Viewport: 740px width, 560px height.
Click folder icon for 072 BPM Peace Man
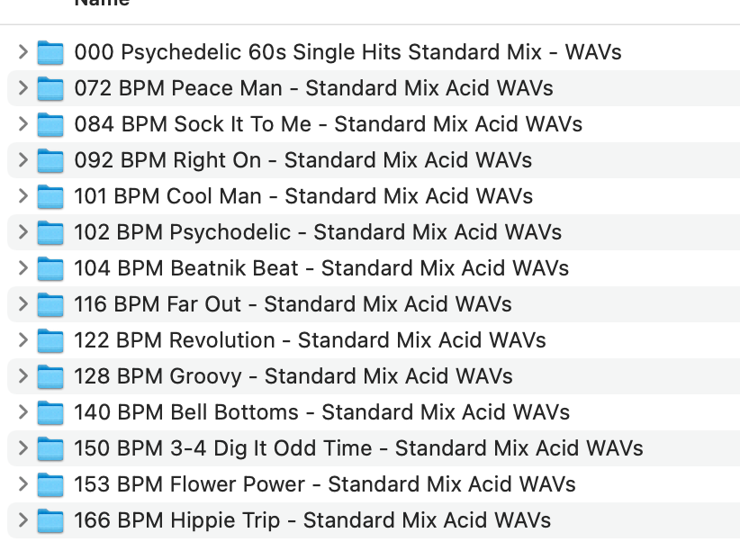pos(50,89)
